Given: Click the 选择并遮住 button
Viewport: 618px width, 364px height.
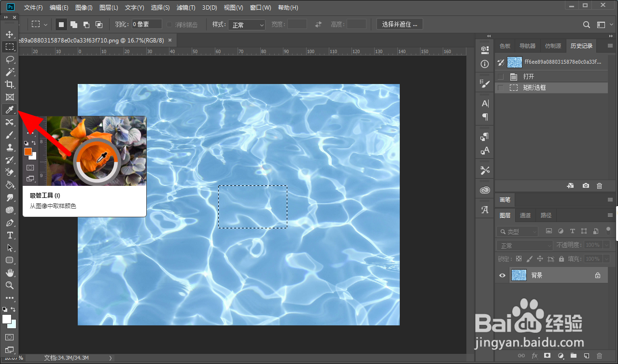Looking at the screenshot, I should pyautogui.click(x=400, y=24).
